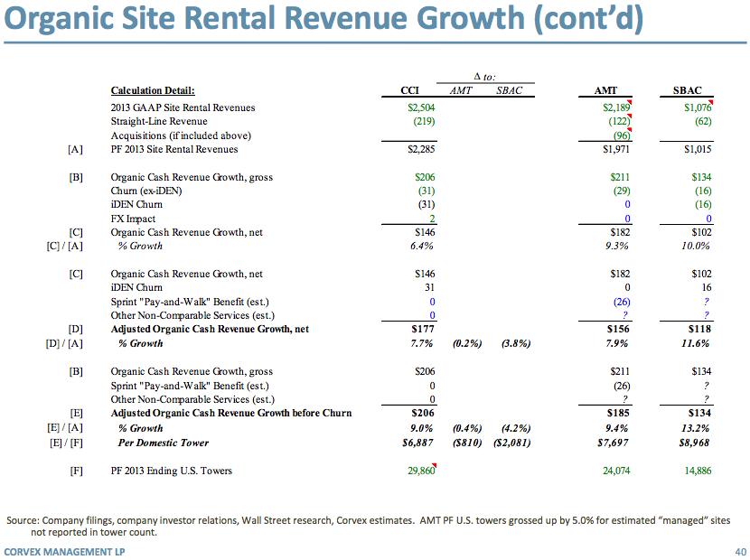The height and width of the screenshot is (560, 750).
Task: Click the 'FX Impact' row label
Action: click(x=133, y=219)
